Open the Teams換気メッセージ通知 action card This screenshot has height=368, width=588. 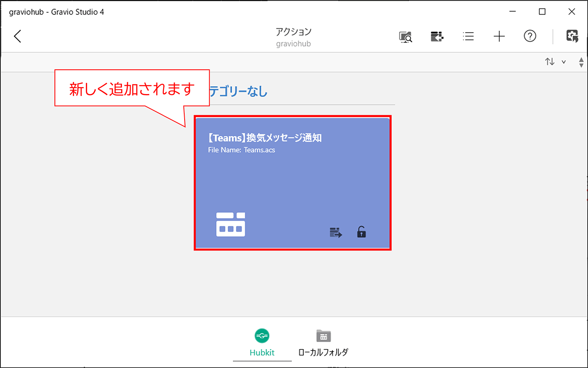coord(292,183)
